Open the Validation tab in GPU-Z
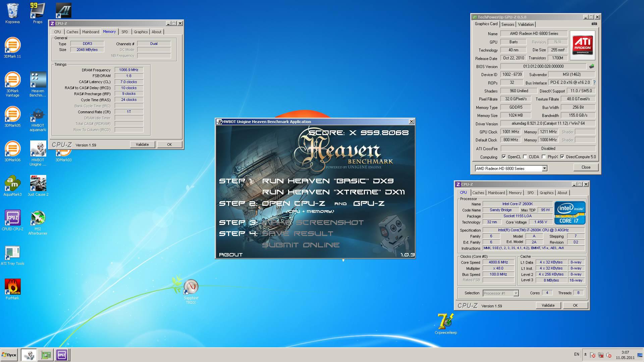Image resolution: width=644 pixels, height=362 pixels. pyautogui.click(x=526, y=24)
